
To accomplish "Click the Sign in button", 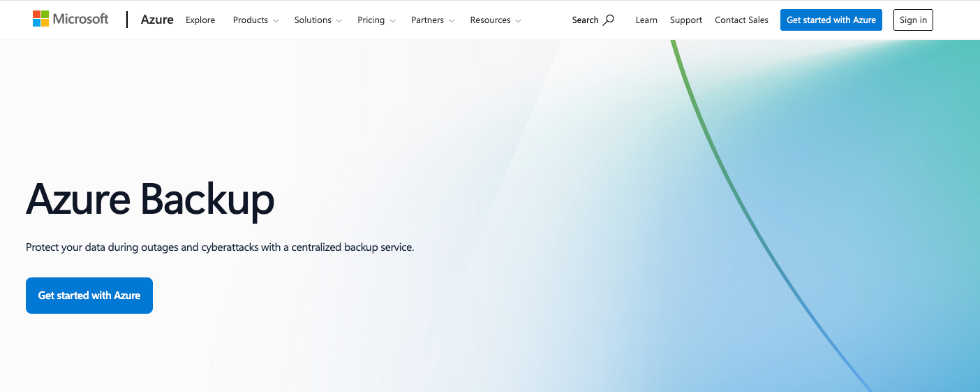I will 913,20.
